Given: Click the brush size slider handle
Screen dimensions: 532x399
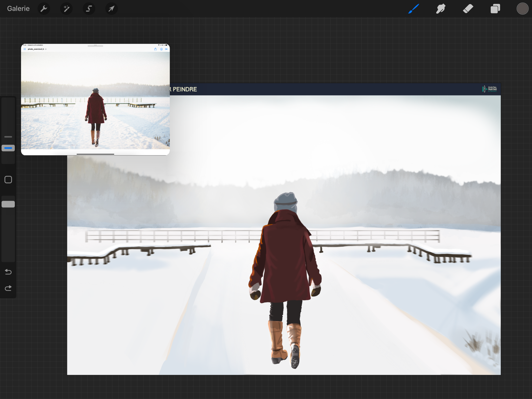Looking at the screenshot, I should click(8, 148).
